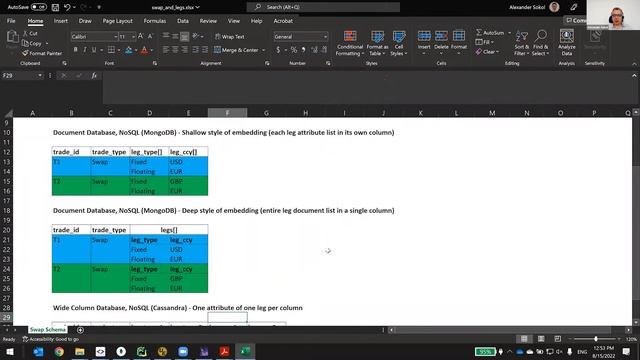640x360 pixels.
Task: Open the Borders dropdown
Action: click(x=119, y=50)
